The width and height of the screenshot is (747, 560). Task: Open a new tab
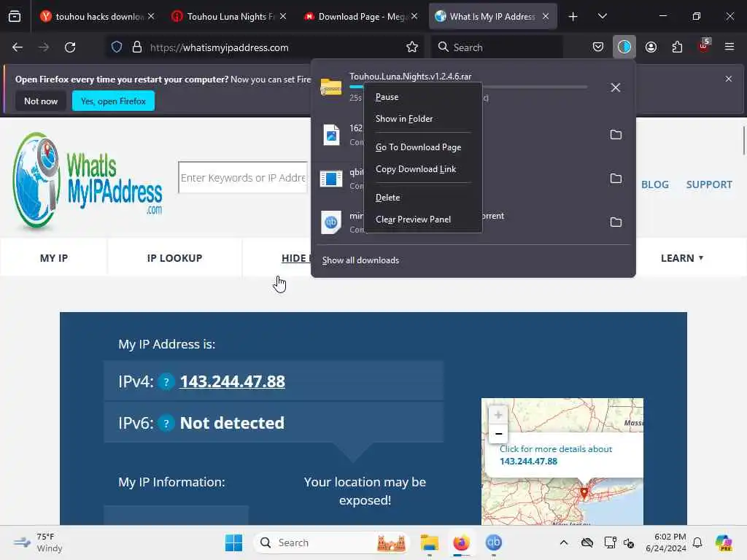click(x=573, y=17)
